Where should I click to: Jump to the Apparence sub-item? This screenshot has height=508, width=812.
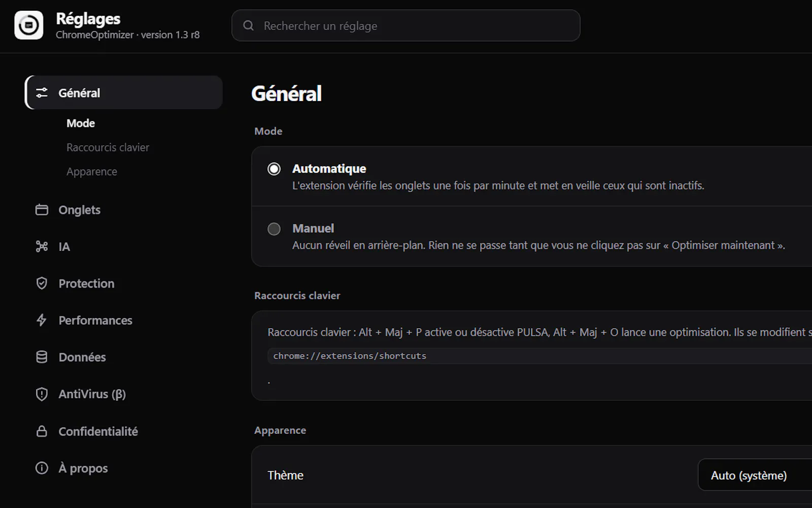(x=92, y=172)
